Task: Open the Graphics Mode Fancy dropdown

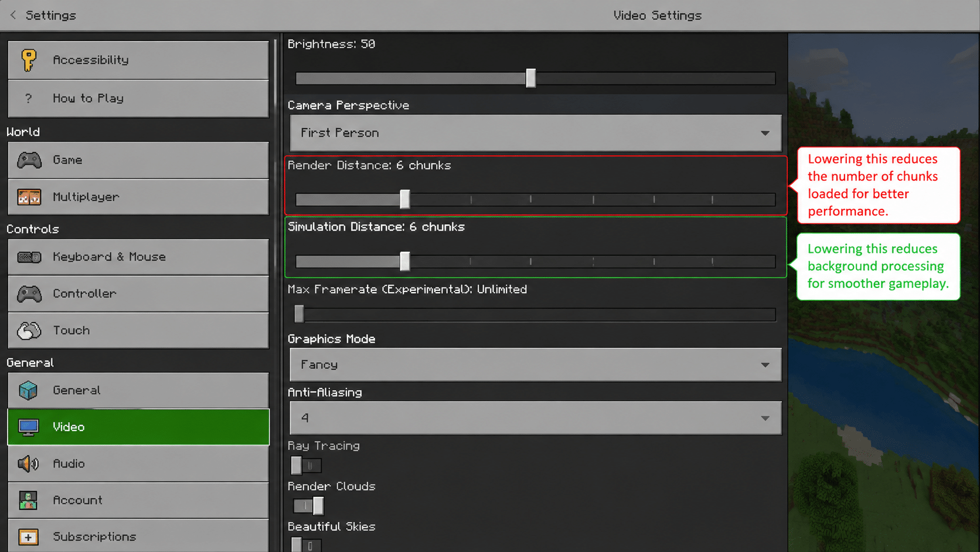Action: (x=535, y=365)
